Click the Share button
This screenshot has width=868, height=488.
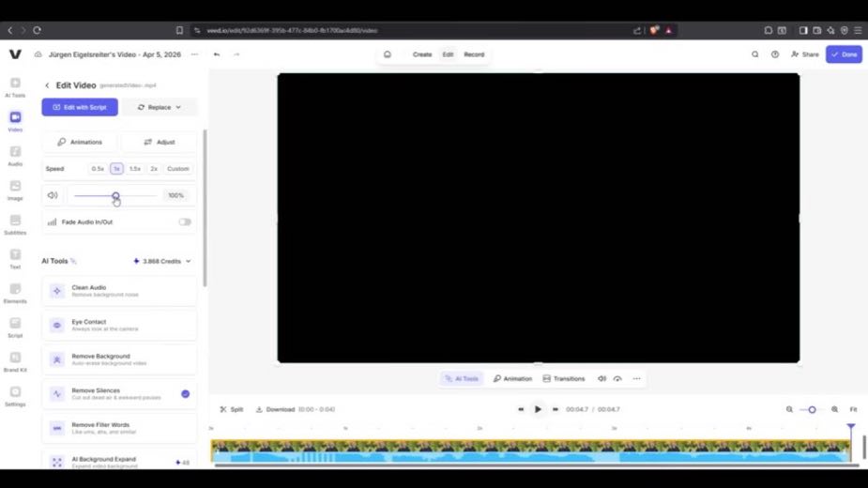click(805, 54)
